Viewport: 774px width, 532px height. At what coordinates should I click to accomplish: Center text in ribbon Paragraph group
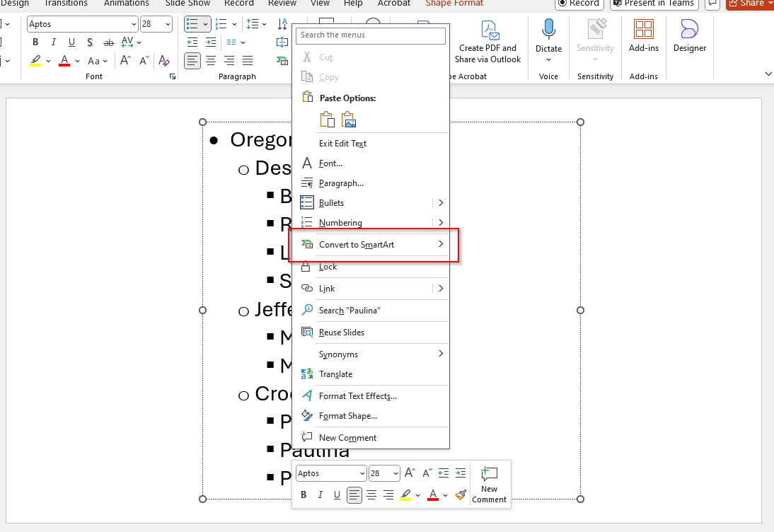point(211,61)
